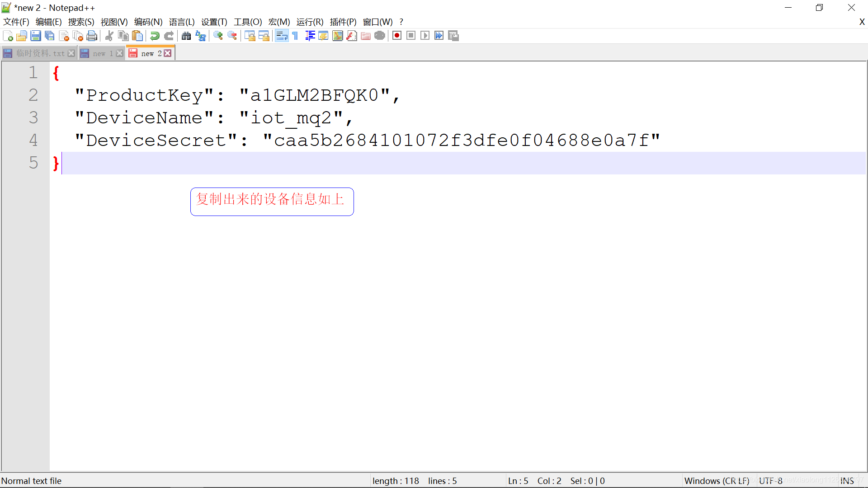Toggle INS insert mode in the status bar
868x488 pixels.
(x=847, y=481)
